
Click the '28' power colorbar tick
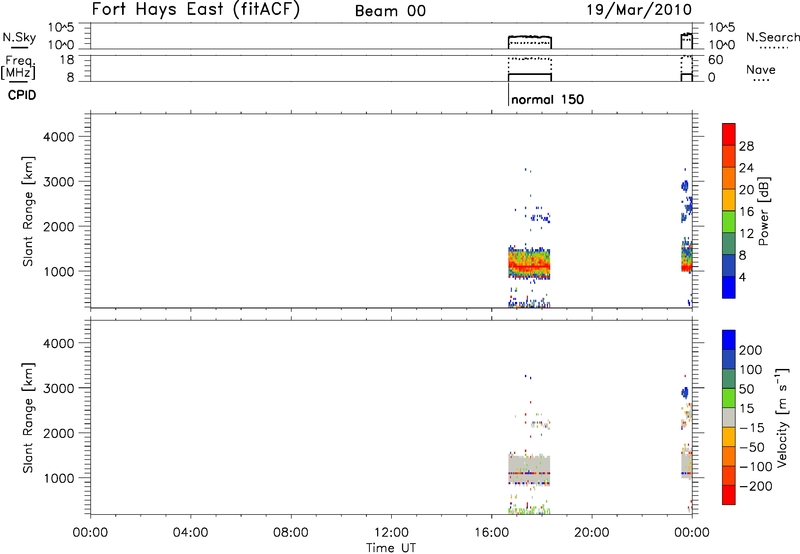click(746, 146)
